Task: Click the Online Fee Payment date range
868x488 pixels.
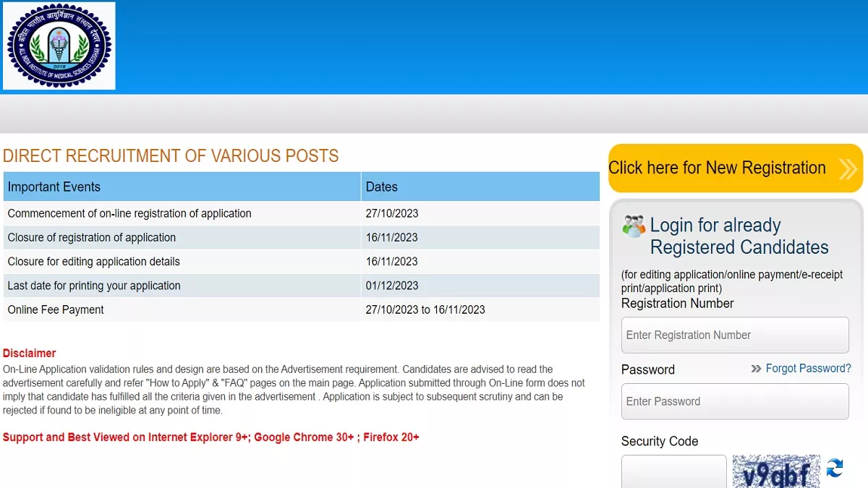Action: point(425,309)
